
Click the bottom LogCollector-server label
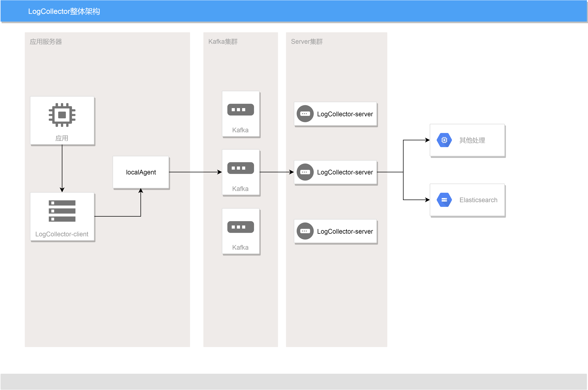coord(345,232)
